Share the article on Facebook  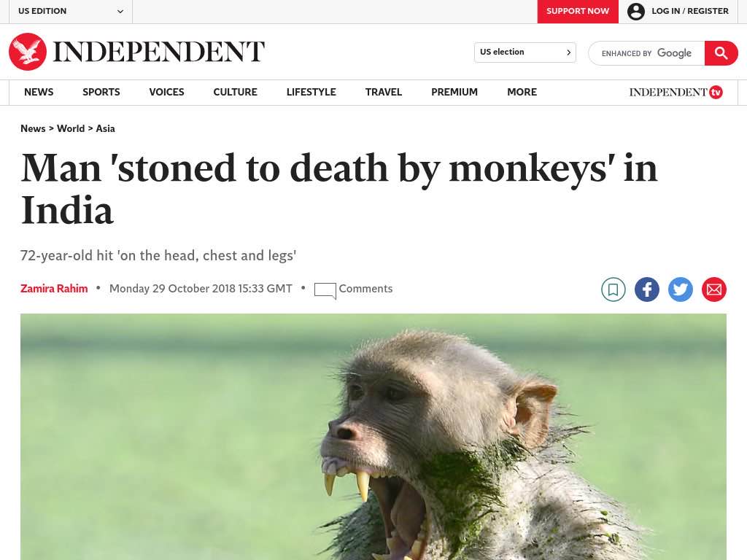646,289
